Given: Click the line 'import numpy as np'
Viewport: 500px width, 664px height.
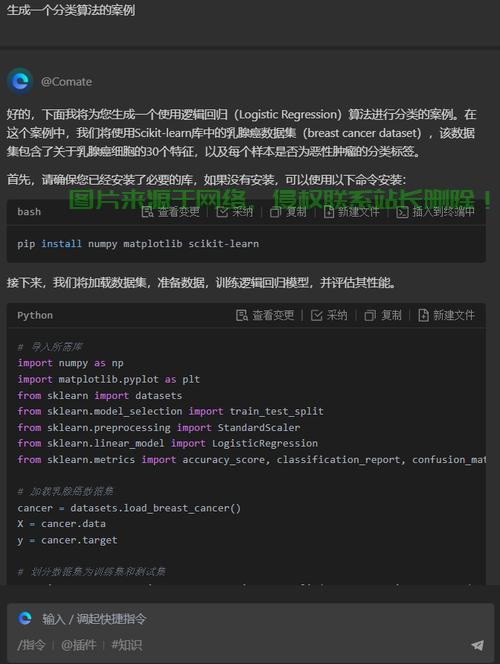Looking at the screenshot, I should coord(70,363).
